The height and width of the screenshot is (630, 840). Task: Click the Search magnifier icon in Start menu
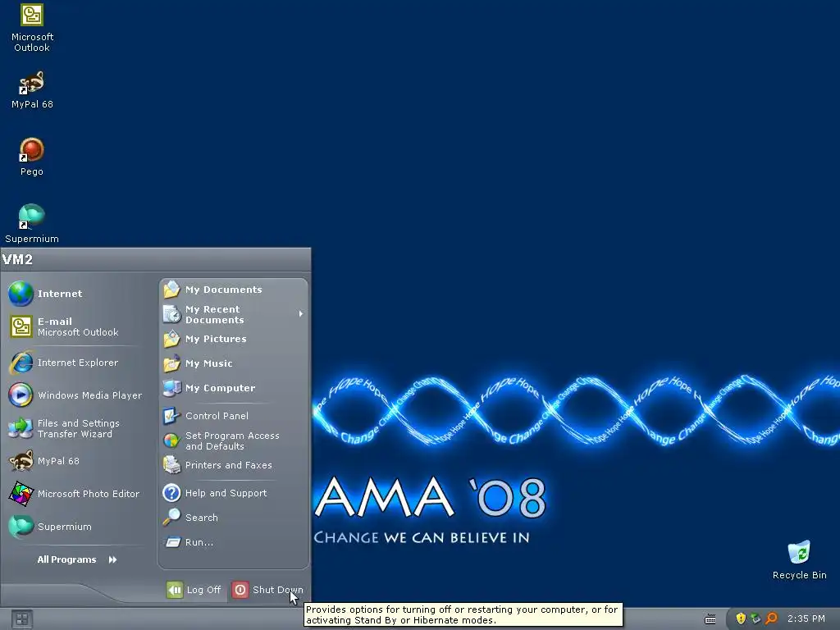click(x=171, y=518)
